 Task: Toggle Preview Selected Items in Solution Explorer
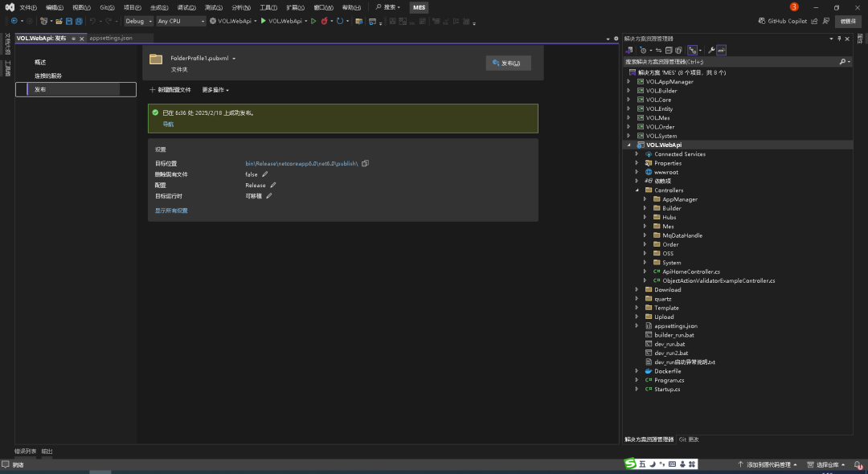tap(721, 50)
